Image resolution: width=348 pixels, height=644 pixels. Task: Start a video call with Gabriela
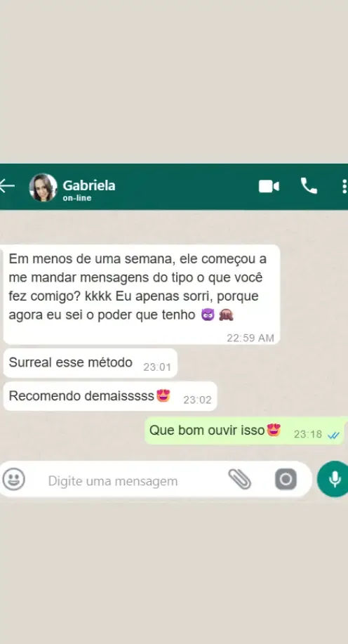[x=269, y=187]
